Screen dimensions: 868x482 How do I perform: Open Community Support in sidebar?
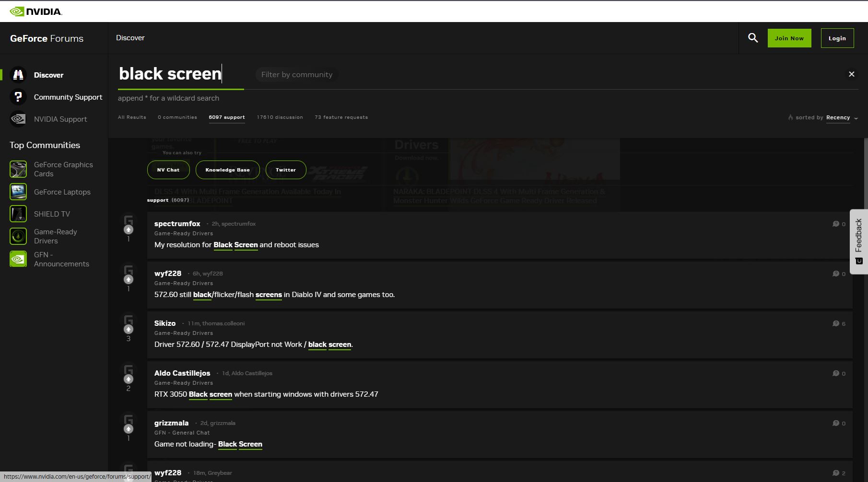point(68,97)
